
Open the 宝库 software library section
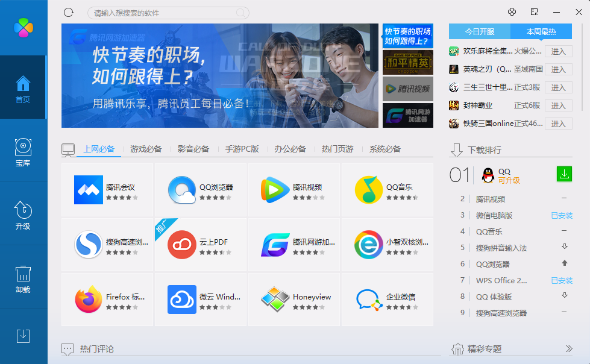click(23, 151)
